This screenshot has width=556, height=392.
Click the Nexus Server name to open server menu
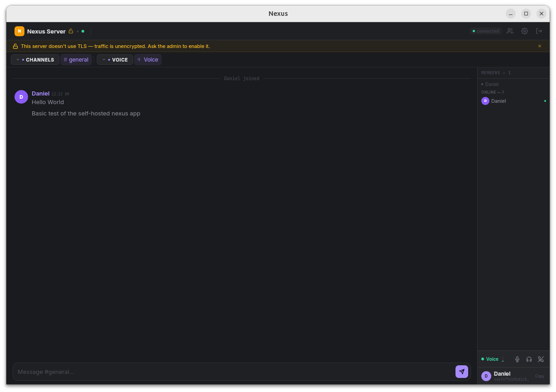click(x=46, y=31)
